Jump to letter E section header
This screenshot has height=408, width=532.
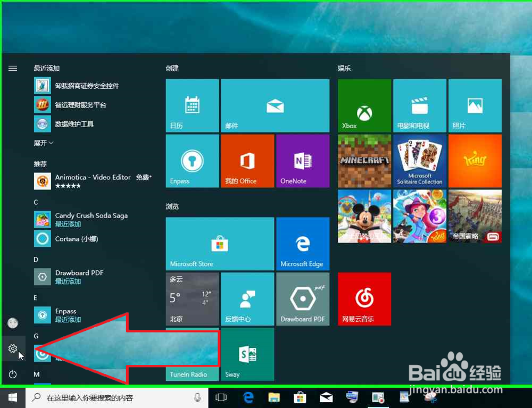35,298
